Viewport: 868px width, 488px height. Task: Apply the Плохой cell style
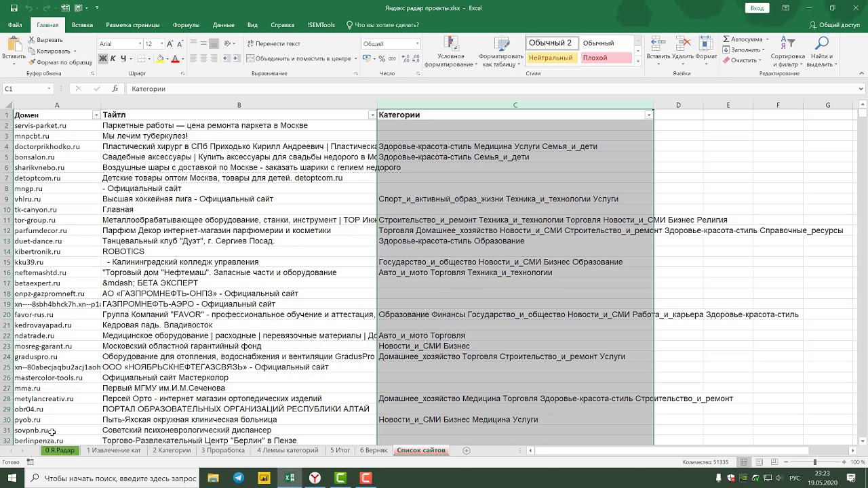606,58
